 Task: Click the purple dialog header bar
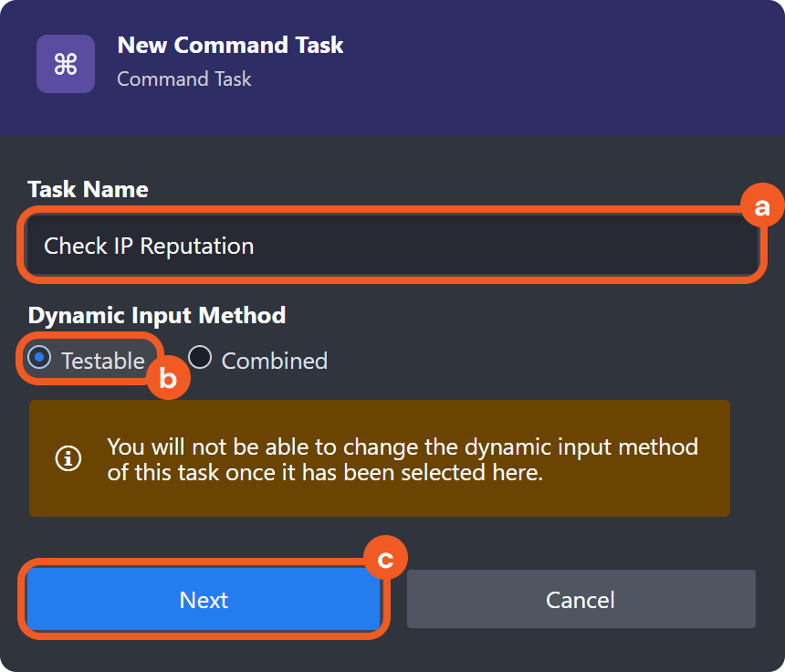[x=548, y=64]
